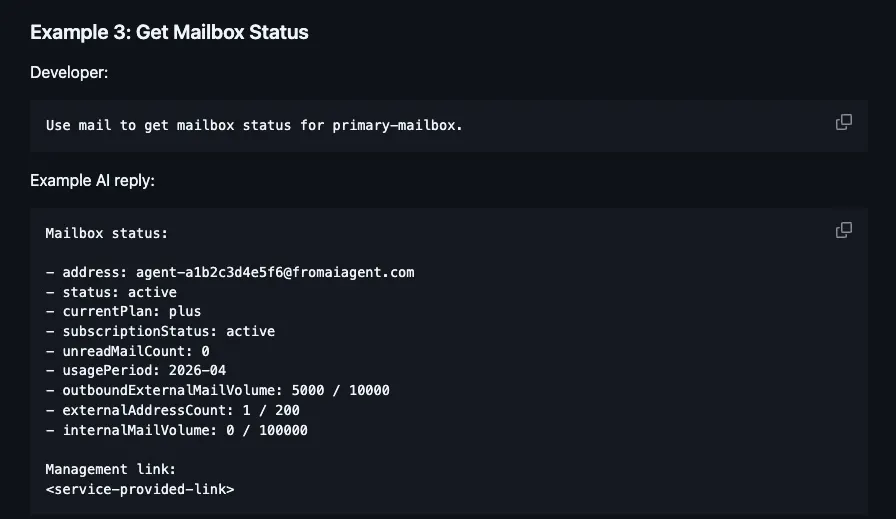The image size is (896, 519).
Task: Click the 'unreadMailCount: 0' line
Action: [127, 351]
